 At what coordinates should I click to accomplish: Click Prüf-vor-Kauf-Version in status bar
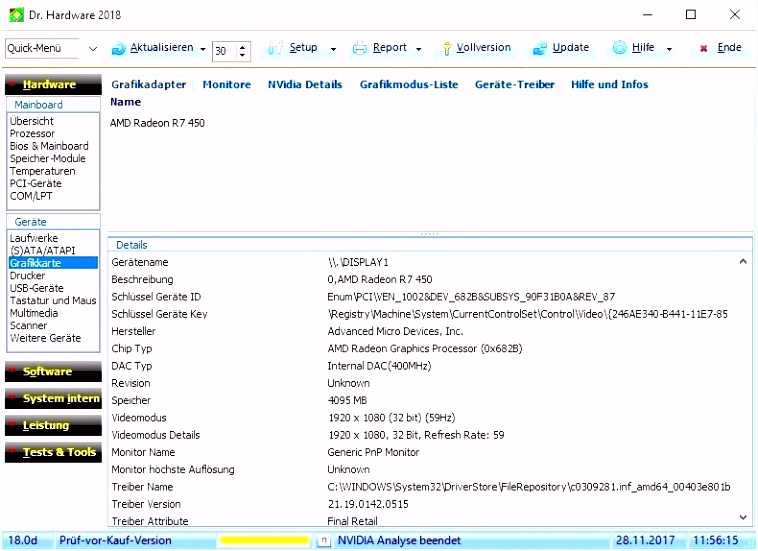(115, 540)
